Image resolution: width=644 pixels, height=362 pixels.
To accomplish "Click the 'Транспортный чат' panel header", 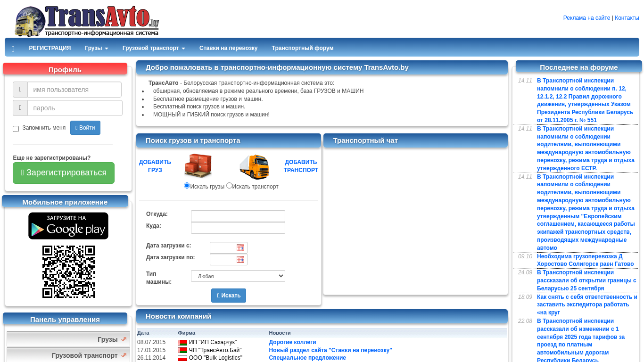I will point(415,140).
